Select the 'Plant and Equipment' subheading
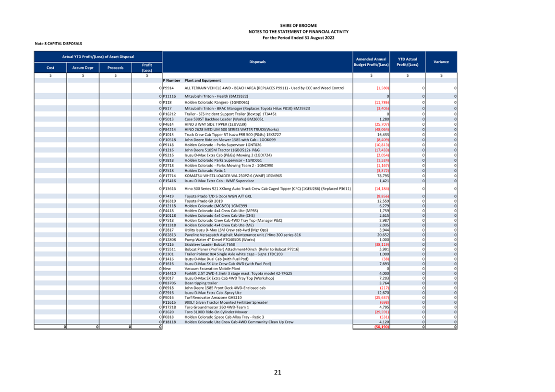Image resolution: width=555 pixels, height=392 pixels. 203,80
